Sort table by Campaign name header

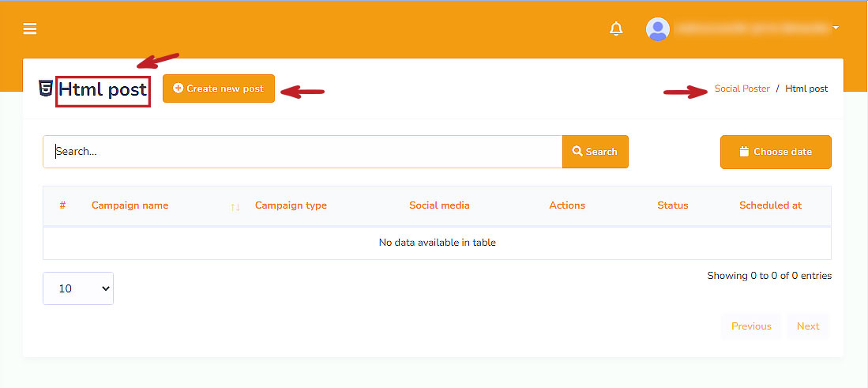[x=130, y=205]
